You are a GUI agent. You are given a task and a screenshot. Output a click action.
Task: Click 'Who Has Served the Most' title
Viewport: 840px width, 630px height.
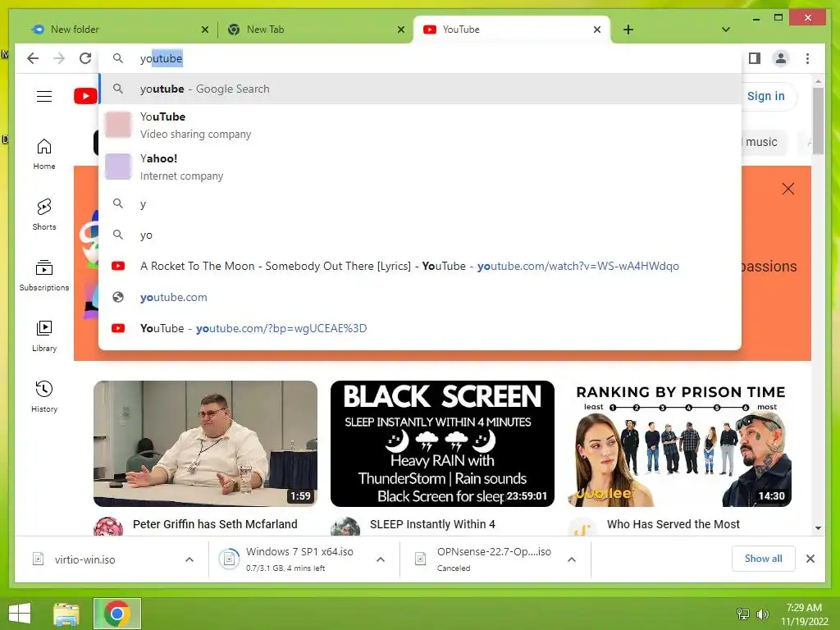coord(673,524)
